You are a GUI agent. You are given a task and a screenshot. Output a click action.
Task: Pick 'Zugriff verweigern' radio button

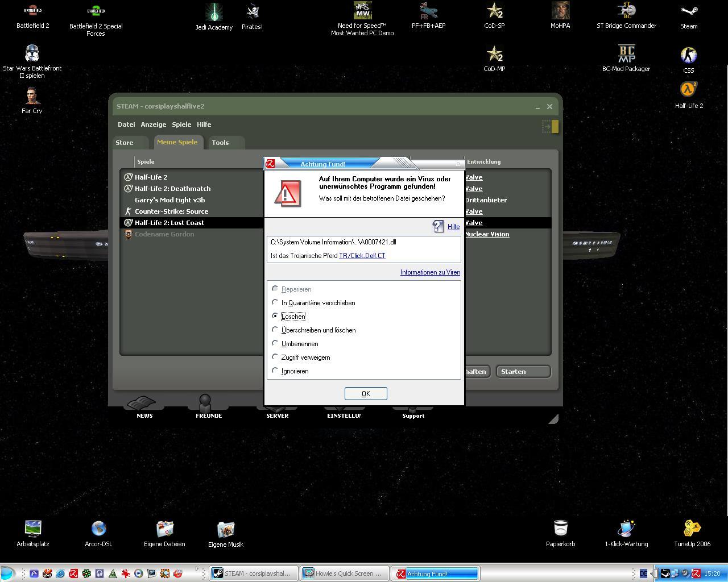point(275,357)
